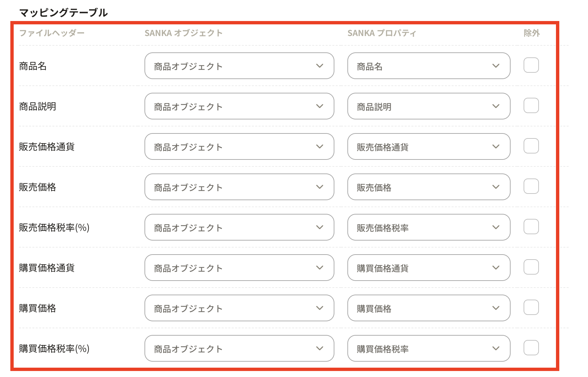Screen dimensions: 588x377
Task: Open the 購買価格税率 property dropdown
Action: 428,348
